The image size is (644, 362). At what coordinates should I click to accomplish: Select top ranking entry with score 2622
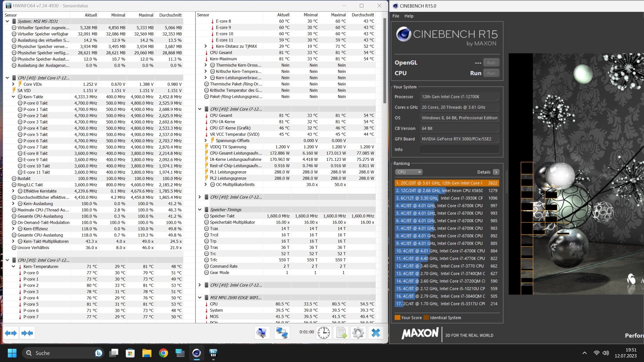point(447,183)
